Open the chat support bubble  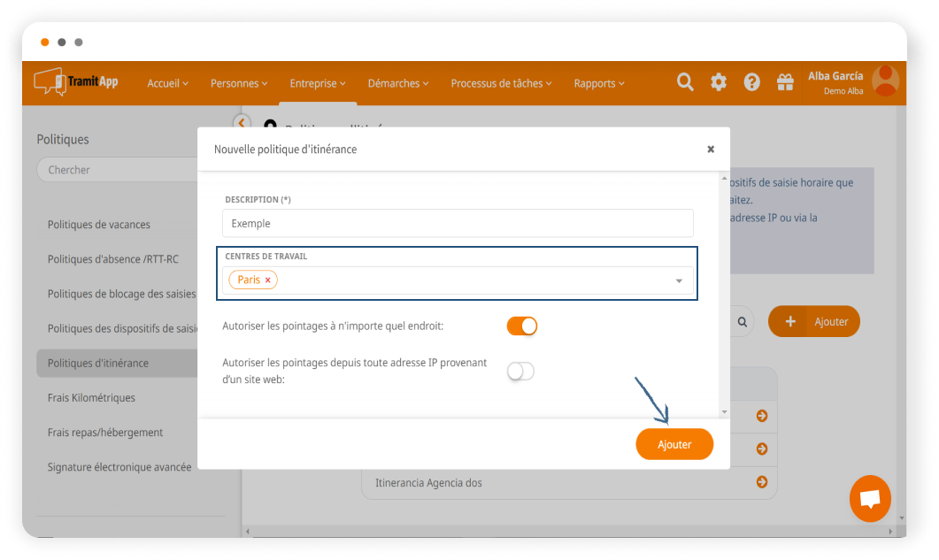870,499
